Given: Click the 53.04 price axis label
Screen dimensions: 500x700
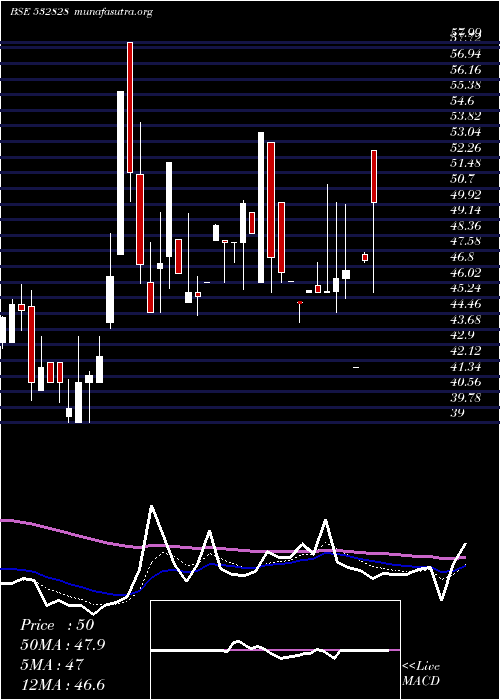Looking at the screenshot, I should [x=465, y=132].
